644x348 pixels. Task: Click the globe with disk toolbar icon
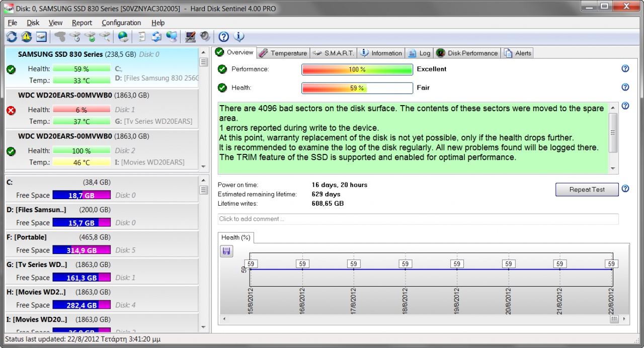[x=123, y=37]
